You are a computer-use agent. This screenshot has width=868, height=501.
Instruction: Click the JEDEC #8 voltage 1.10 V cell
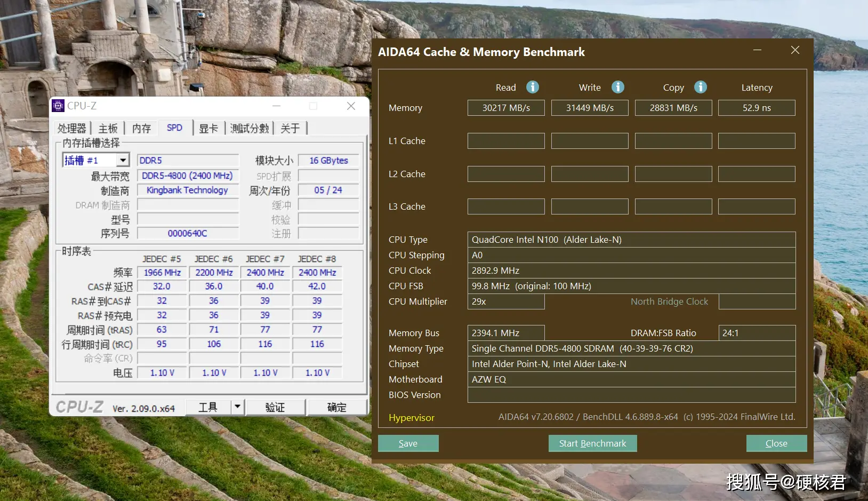click(317, 372)
